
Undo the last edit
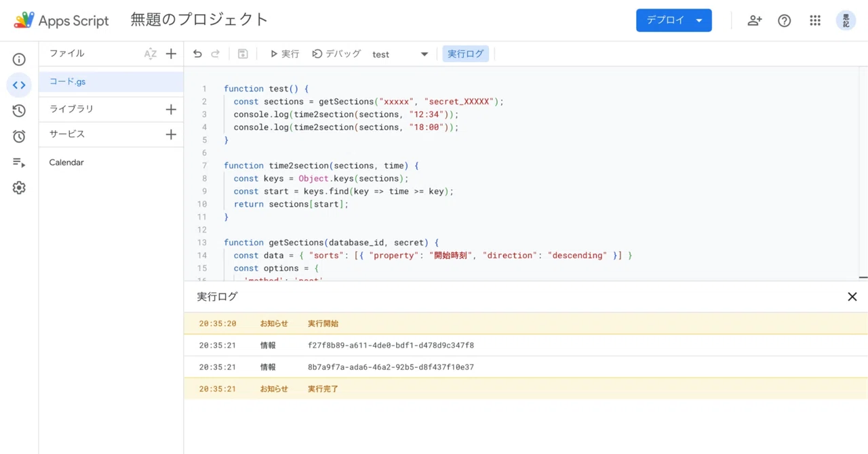click(x=197, y=54)
